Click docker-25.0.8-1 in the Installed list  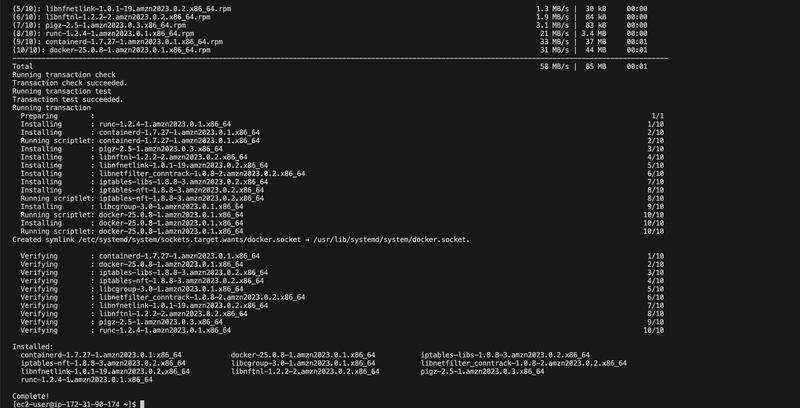pos(303,355)
